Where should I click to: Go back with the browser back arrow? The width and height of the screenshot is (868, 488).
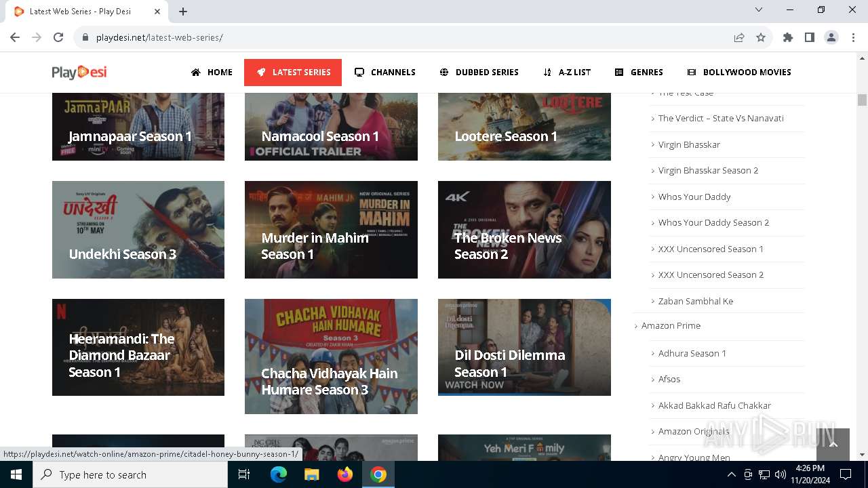click(15, 37)
